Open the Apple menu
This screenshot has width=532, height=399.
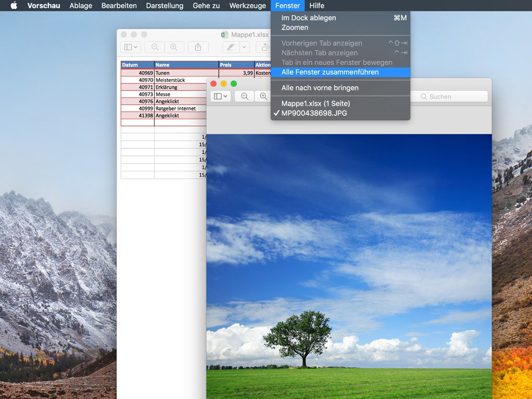pos(14,6)
